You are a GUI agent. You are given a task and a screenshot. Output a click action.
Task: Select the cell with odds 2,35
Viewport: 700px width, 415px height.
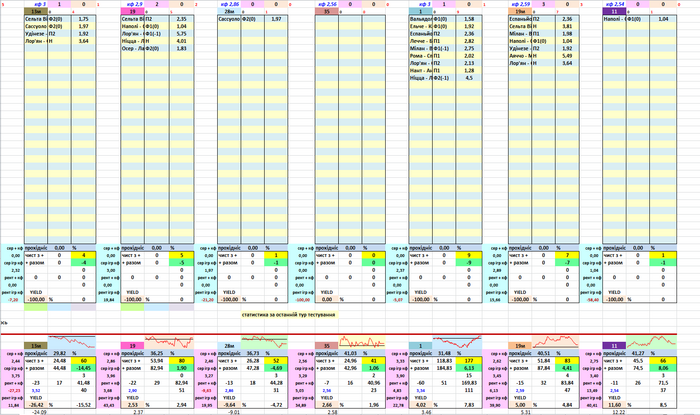[181, 19]
